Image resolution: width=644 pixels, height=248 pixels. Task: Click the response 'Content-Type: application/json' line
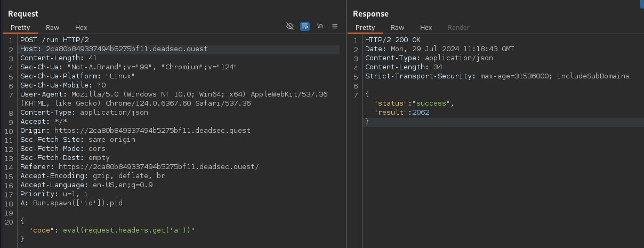tap(429, 58)
